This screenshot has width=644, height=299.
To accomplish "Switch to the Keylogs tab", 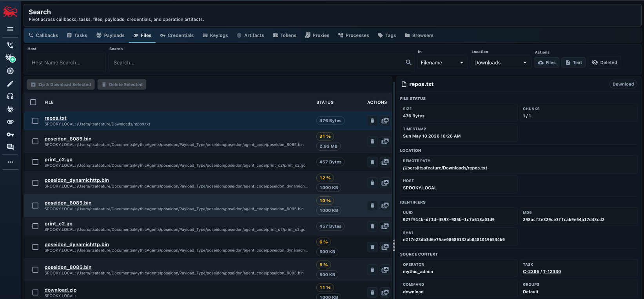I will tap(215, 35).
